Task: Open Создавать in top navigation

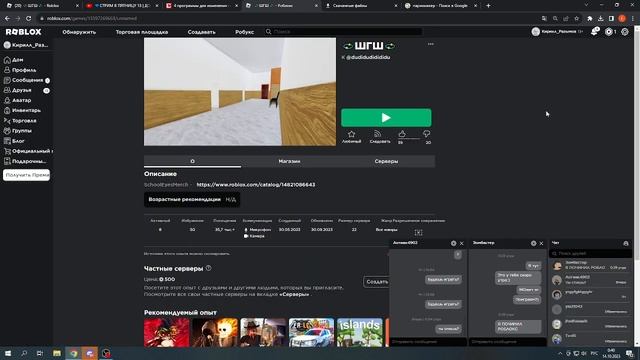Action: point(201,32)
